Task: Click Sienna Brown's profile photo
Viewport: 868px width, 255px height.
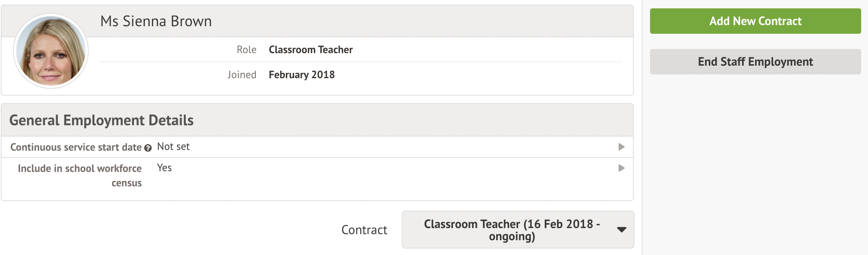Action: [x=51, y=51]
